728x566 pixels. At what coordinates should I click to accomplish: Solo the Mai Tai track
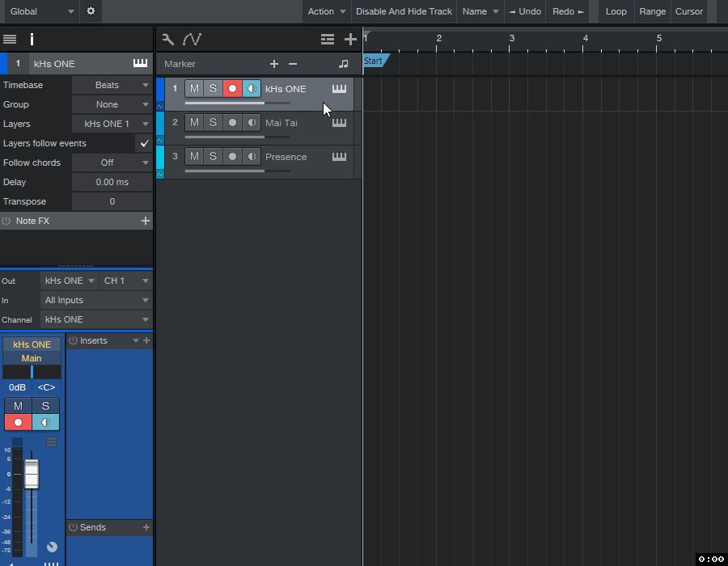point(213,122)
